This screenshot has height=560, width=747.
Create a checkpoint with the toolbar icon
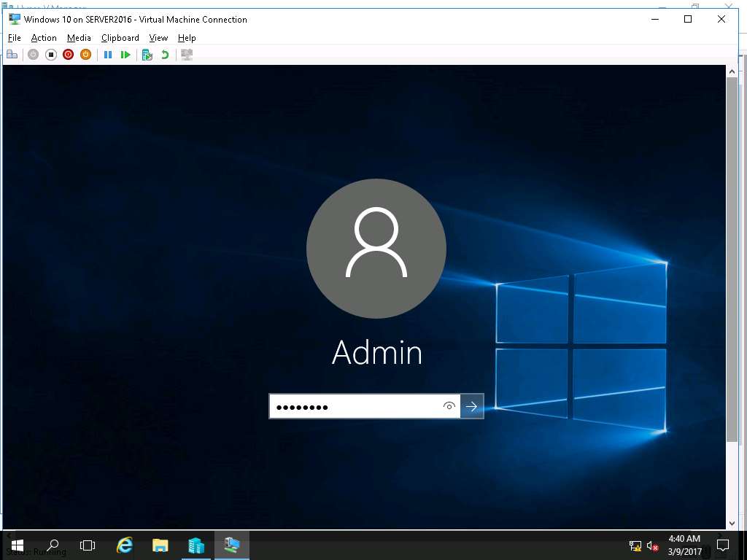coord(147,55)
